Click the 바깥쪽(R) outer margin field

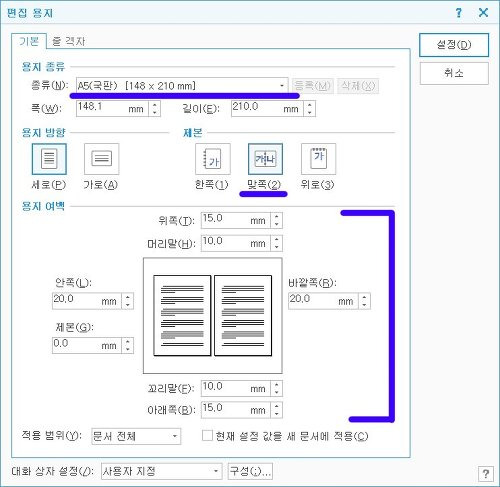pyautogui.click(x=323, y=301)
